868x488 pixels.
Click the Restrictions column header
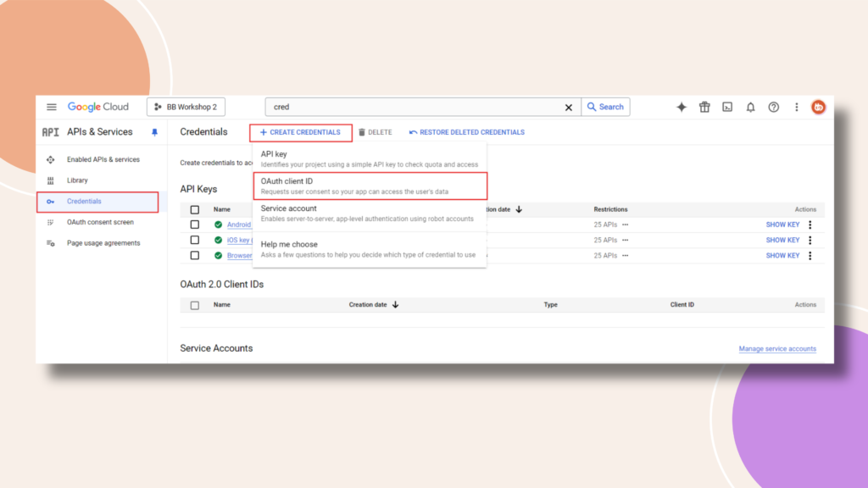point(610,210)
